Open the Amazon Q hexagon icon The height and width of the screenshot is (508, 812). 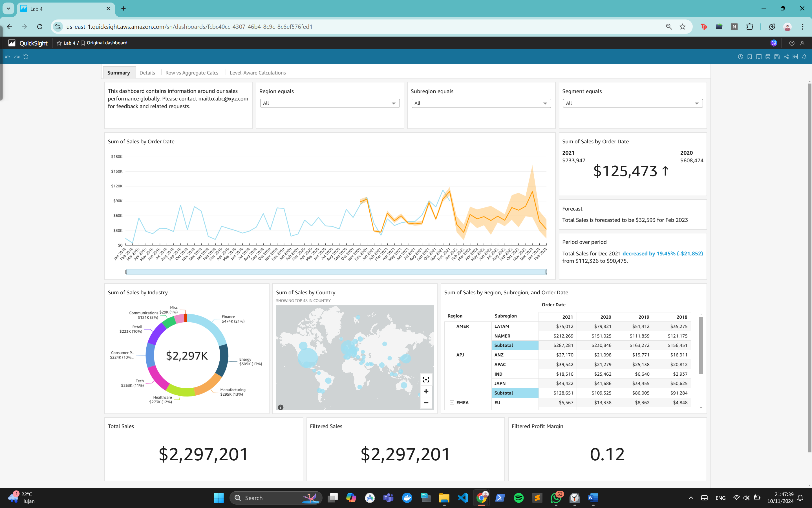click(774, 43)
